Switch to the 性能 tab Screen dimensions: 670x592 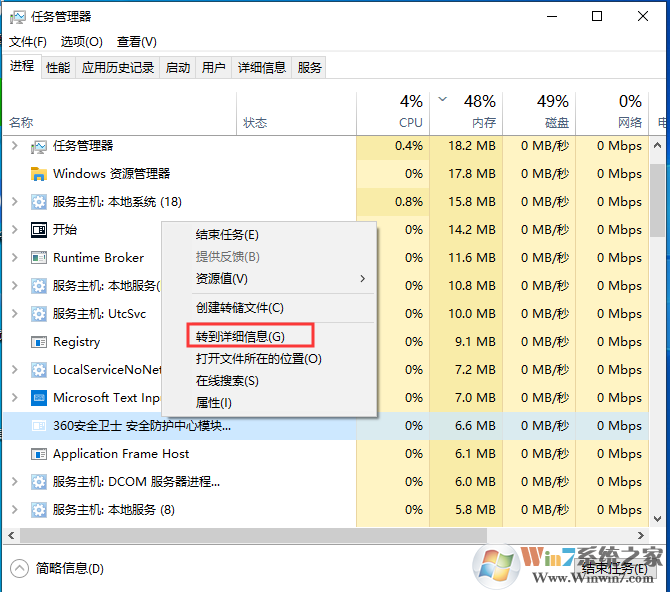[58, 68]
